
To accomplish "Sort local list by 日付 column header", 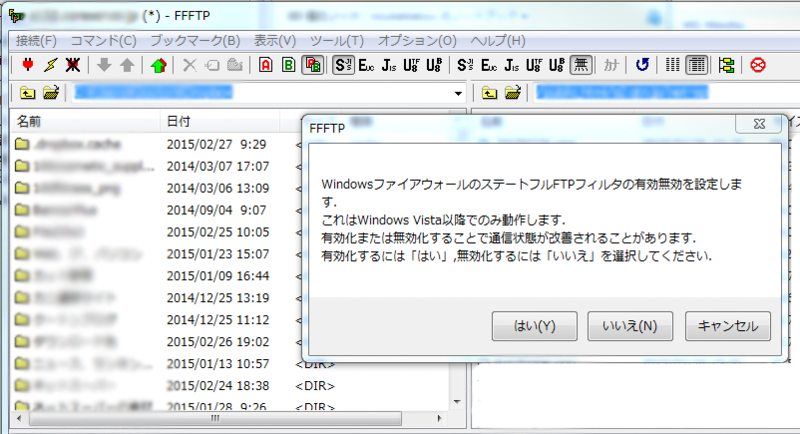I will click(220, 121).
